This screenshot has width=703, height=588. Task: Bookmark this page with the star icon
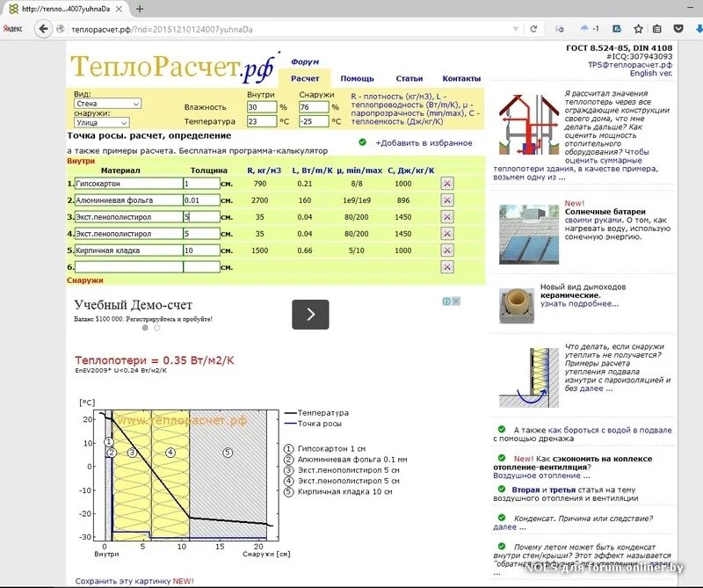click(639, 29)
